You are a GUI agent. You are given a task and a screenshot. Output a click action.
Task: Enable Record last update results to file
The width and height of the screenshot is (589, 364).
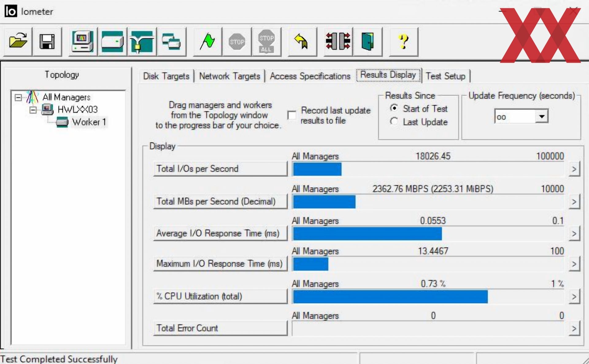(292, 115)
